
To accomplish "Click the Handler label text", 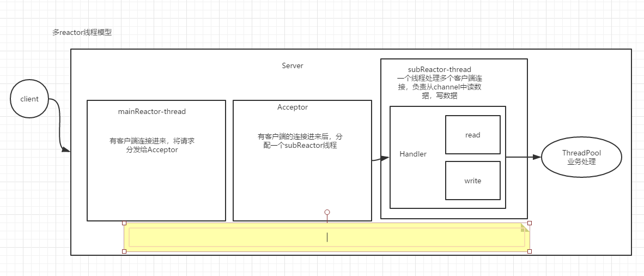I will pyautogui.click(x=413, y=154).
